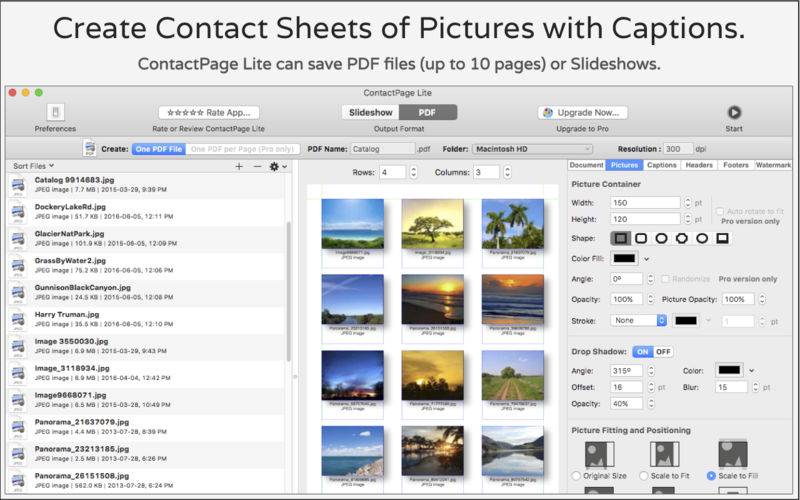800x500 pixels.
Task: Select Image_3118934.jpg in the file list
Action: pyautogui.click(x=146, y=373)
